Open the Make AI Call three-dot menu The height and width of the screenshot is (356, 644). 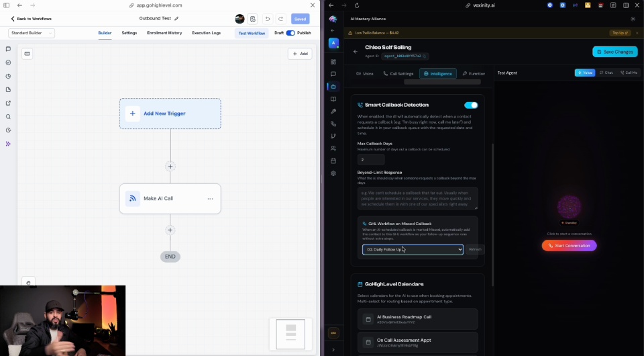[210, 199]
